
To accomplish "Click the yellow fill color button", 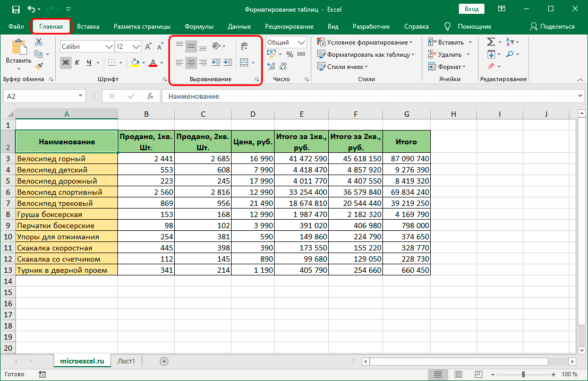I will [135, 63].
